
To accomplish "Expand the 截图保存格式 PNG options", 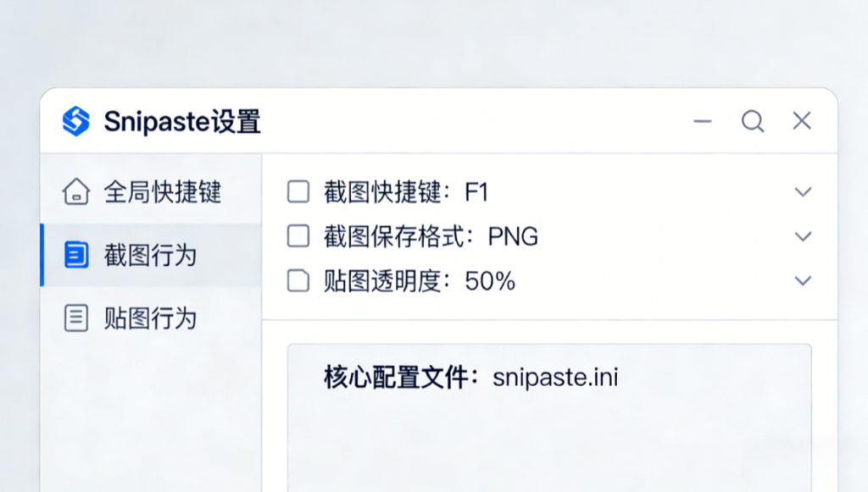I will [802, 236].
